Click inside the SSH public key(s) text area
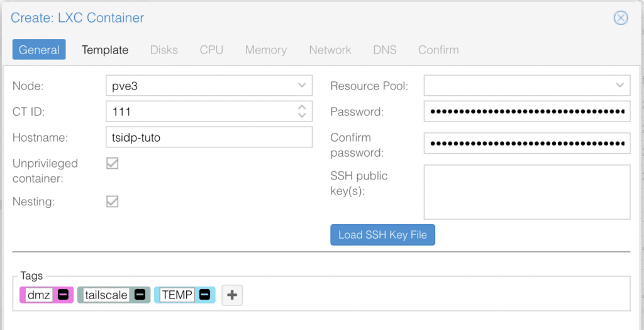The height and width of the screenshot is (330, 644). tap(526, 191)
